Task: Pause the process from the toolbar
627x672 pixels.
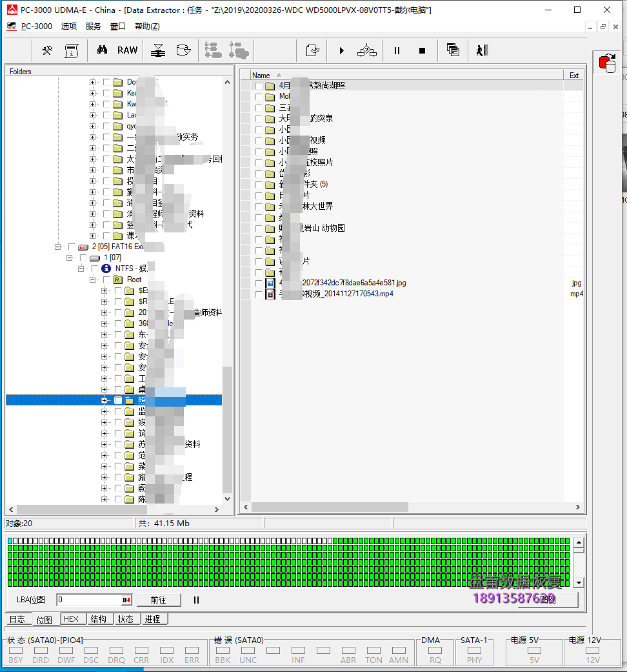Action: point(397,50)
